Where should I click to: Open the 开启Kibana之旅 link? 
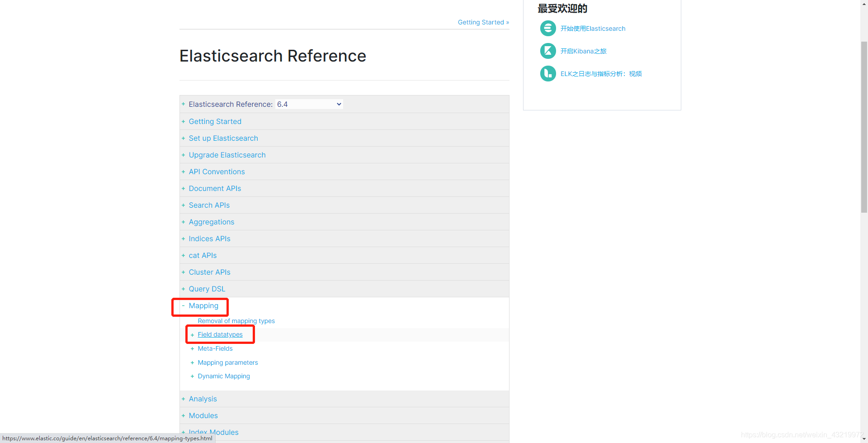584,51
